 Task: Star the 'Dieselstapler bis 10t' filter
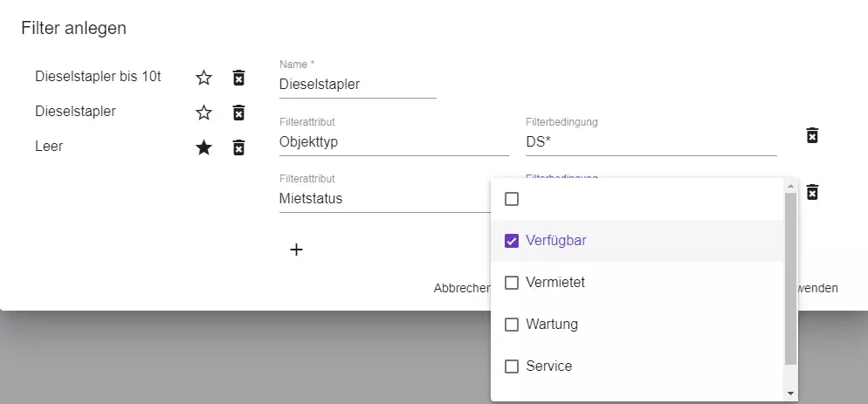(x=203, y=78)
